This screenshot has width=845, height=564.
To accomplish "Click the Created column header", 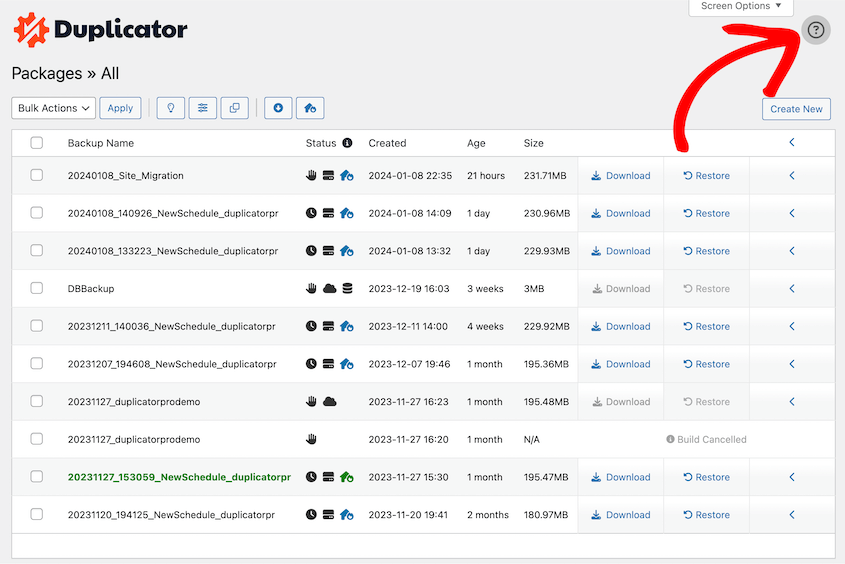I will click(x=387, y=143).
